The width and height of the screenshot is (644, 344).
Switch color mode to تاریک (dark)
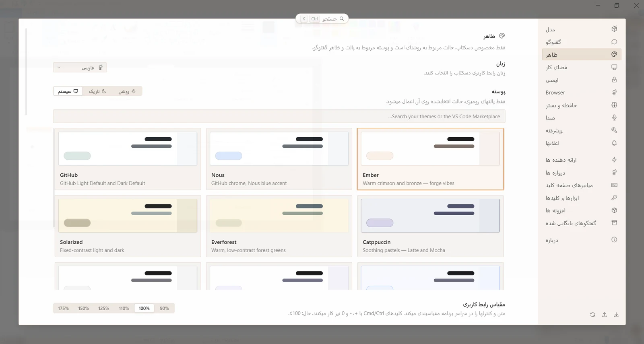(98, 91)
